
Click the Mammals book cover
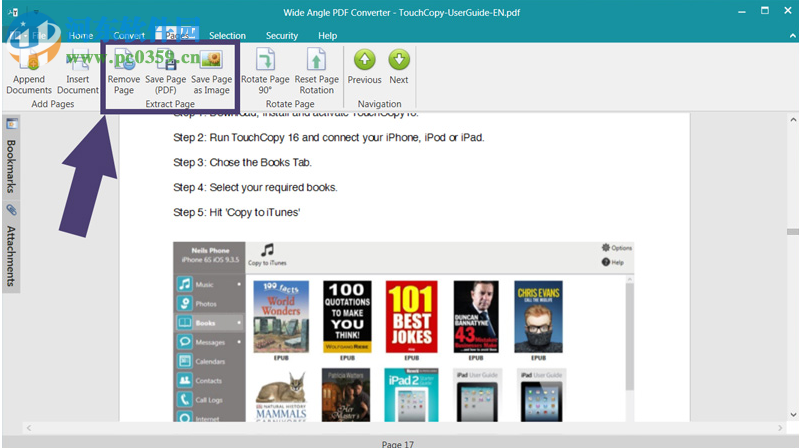click(x=281, y=396)
